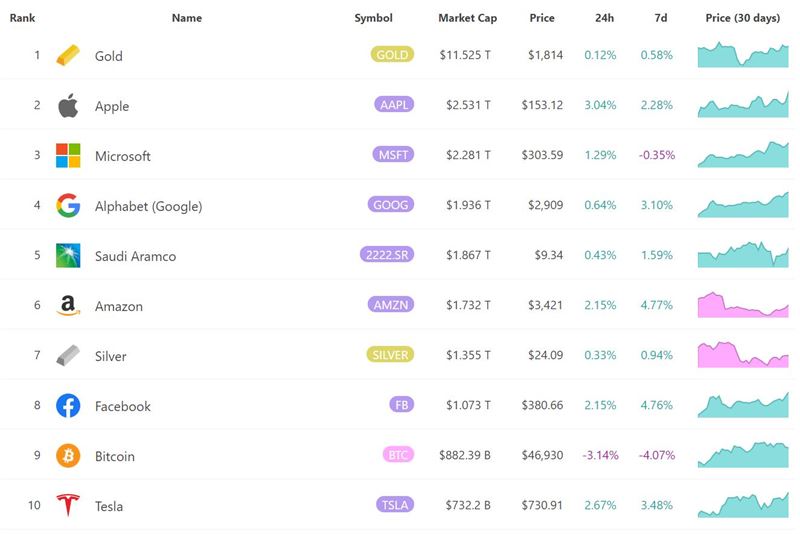The image size is (800, 534).
Task: Click Silver's price $24.09
Action: 545,355
